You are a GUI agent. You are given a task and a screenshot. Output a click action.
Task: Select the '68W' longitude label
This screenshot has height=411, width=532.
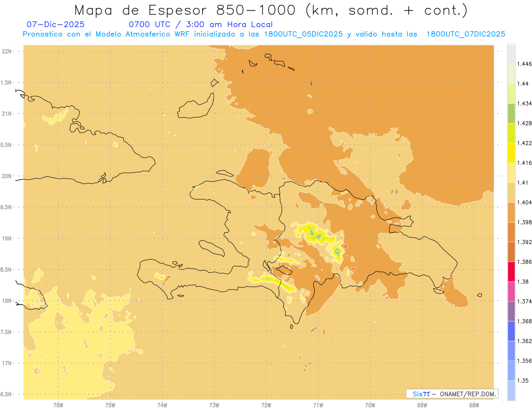click(474, 405)
